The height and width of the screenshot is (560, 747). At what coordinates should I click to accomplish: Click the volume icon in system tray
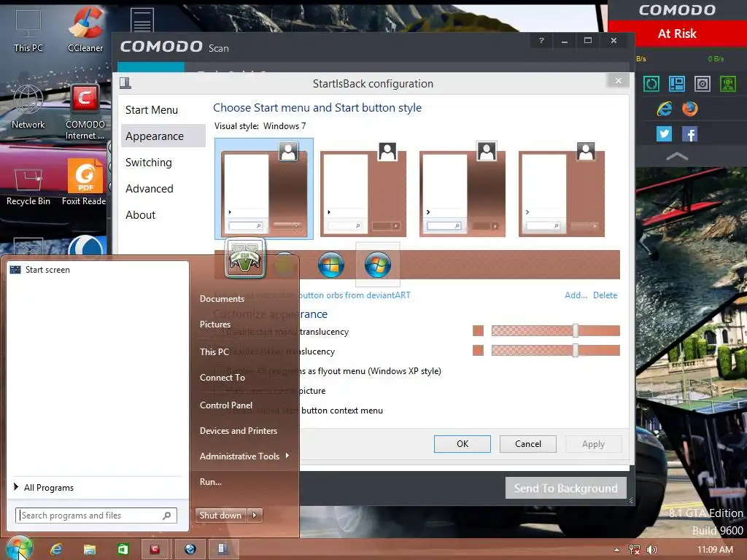[x=651, y=550]
